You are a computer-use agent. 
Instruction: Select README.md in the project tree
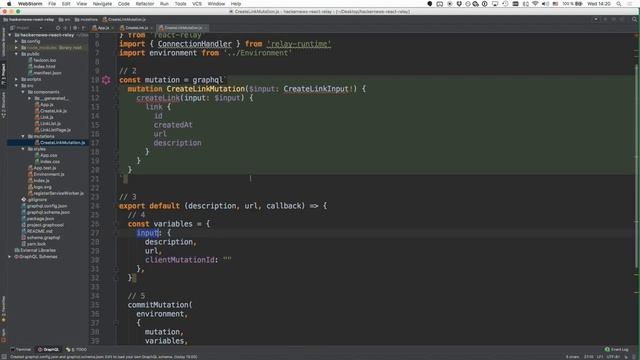tap(37, 231)
